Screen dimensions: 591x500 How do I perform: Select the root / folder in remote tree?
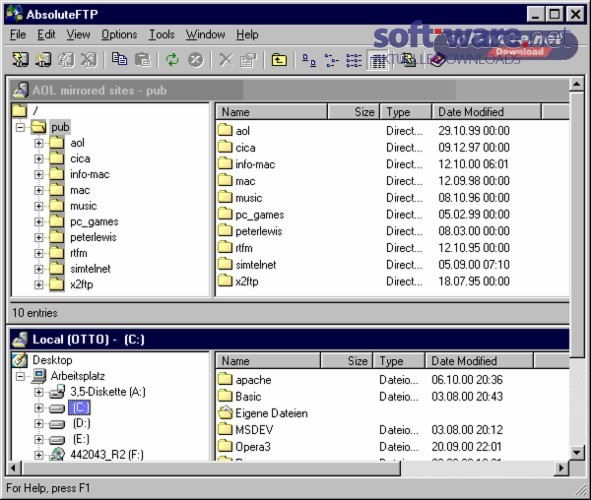coord(35,111)
